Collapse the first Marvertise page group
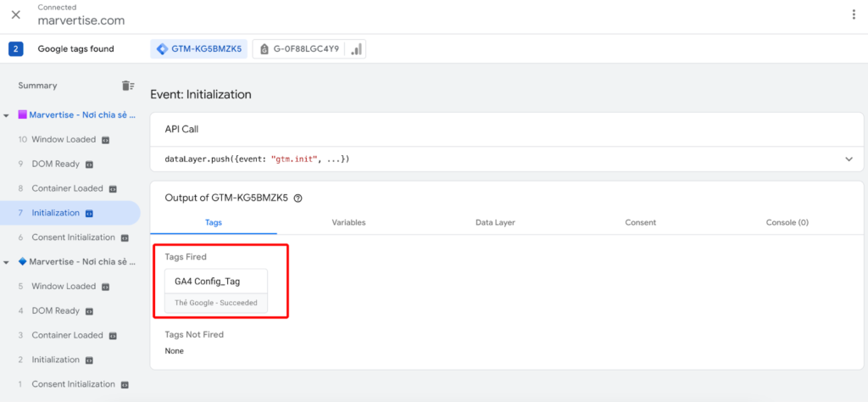 point(6,115)
